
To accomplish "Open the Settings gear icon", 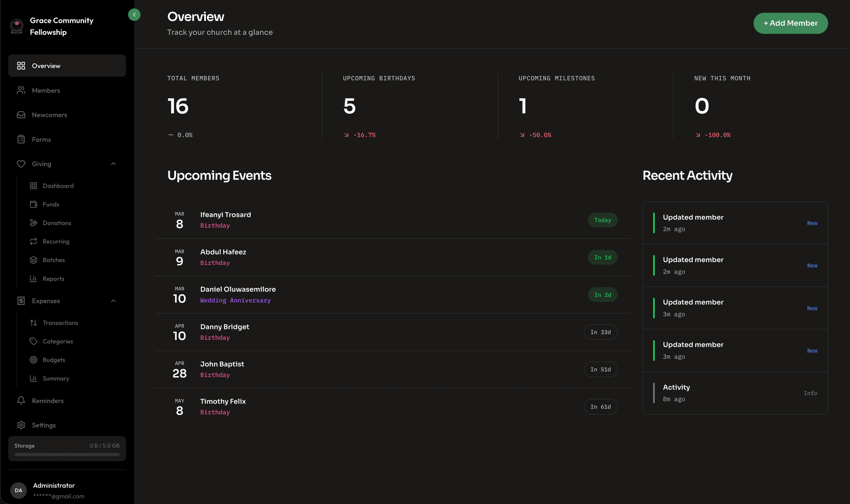I will [21, 425].
